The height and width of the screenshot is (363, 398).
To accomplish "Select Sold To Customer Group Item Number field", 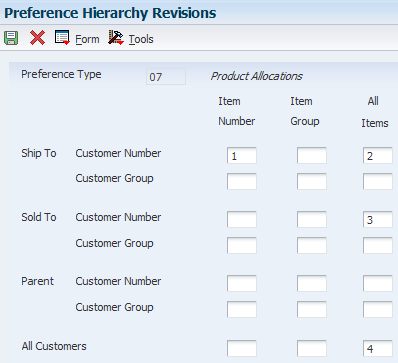I will pyautogui.click(x=242, y=245).
